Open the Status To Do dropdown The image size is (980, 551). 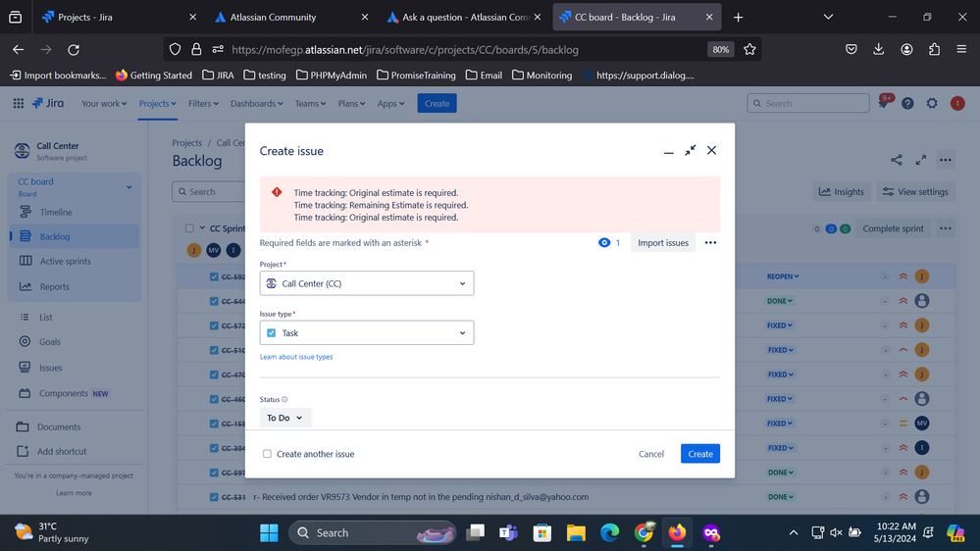[x=285, y=418]
